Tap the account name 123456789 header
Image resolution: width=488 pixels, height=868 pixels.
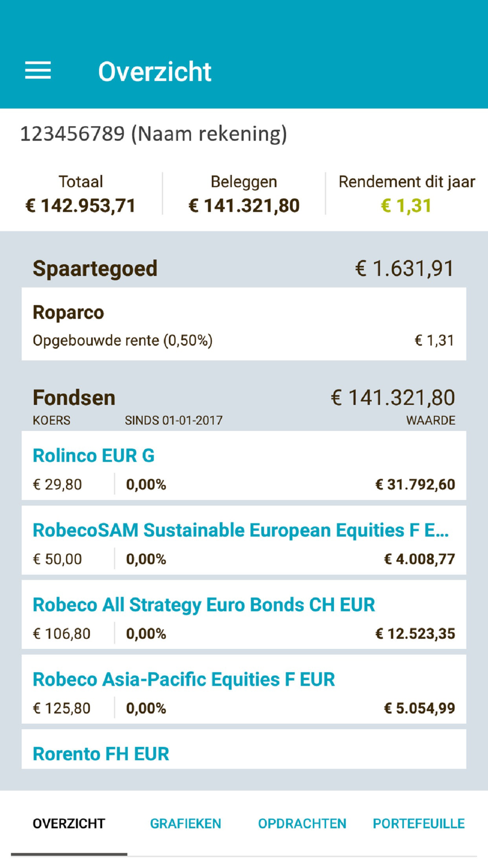(153, 133)
